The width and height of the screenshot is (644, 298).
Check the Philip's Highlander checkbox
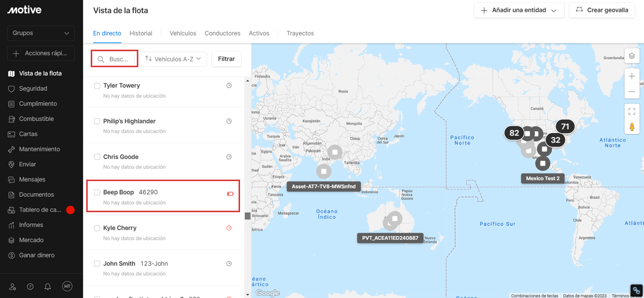(97, 121)
